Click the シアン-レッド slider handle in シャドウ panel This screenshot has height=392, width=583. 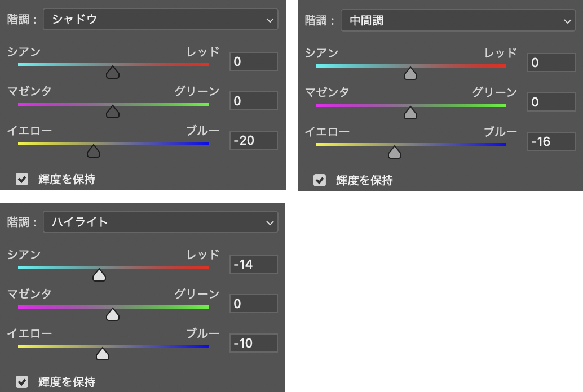point(113,73)
